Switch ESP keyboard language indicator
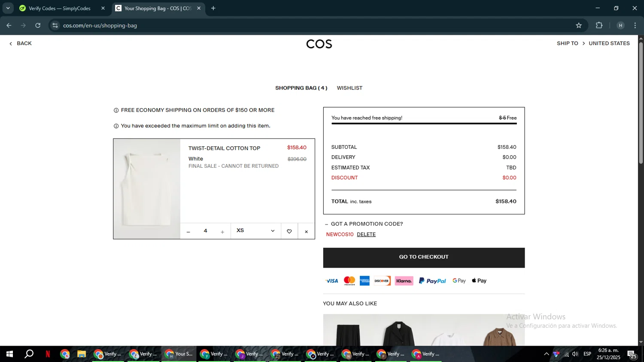The height and width of the screenshot is (362, 644). tap(587, 354)
